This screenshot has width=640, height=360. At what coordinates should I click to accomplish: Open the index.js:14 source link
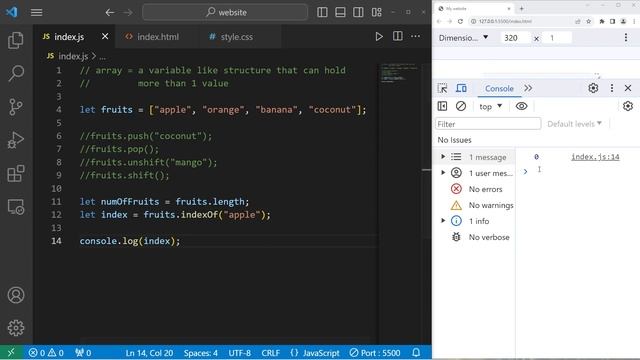click(595, 157)
